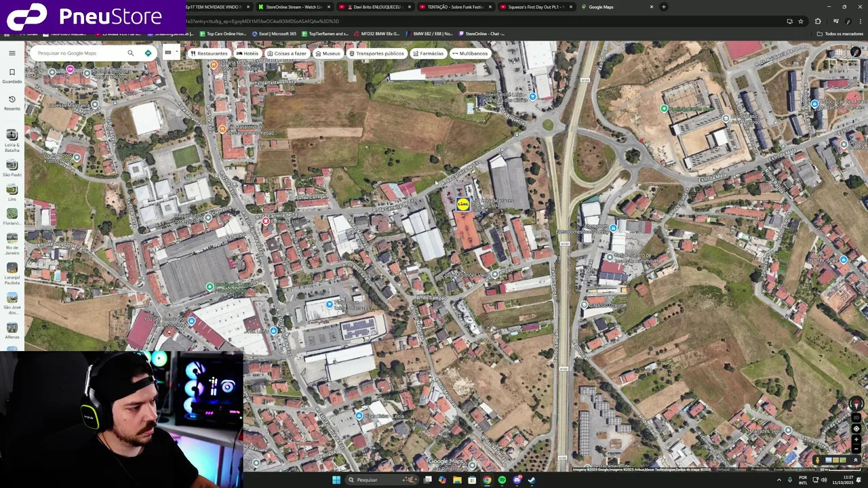Open the TopTierRamen bookmark
868x488 pixels.
tap(325, 33)
